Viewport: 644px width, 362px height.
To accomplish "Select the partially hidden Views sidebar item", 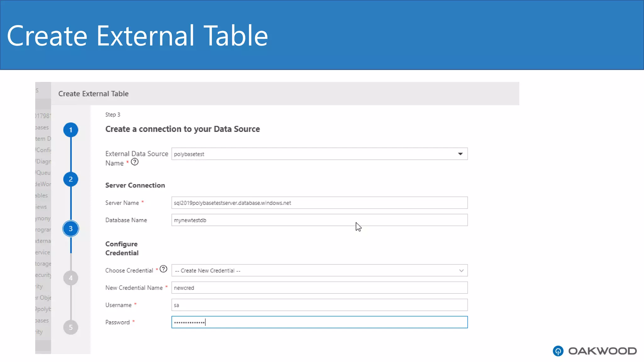I will [x=41, y=207].
